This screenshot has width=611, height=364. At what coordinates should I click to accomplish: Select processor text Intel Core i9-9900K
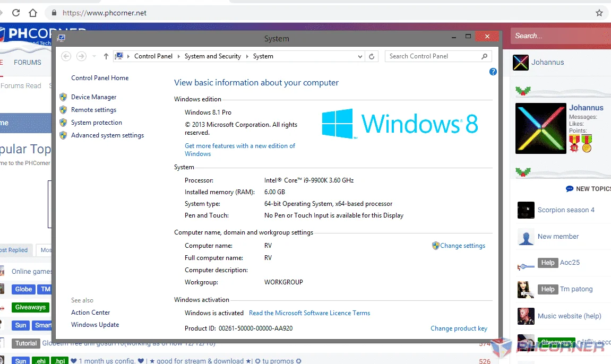pos(308,180)
